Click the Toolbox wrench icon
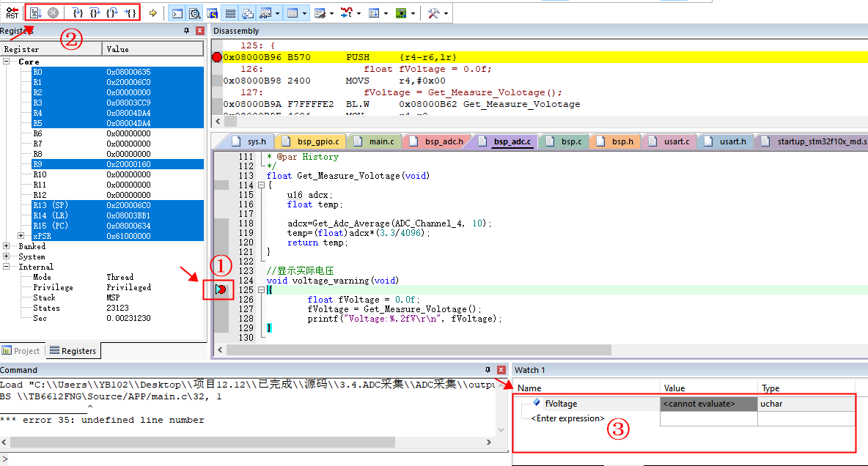 tap(433, 13)
